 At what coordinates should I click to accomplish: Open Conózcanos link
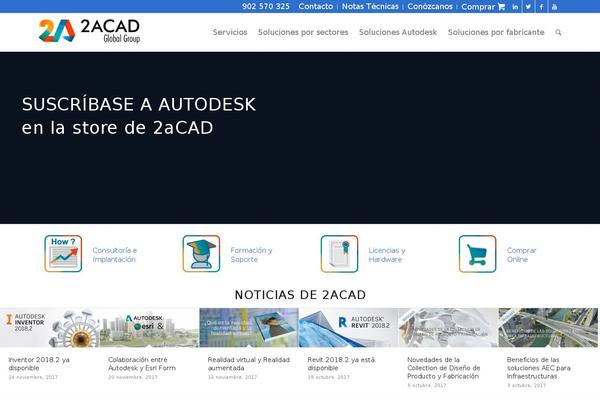click(430, 7)
